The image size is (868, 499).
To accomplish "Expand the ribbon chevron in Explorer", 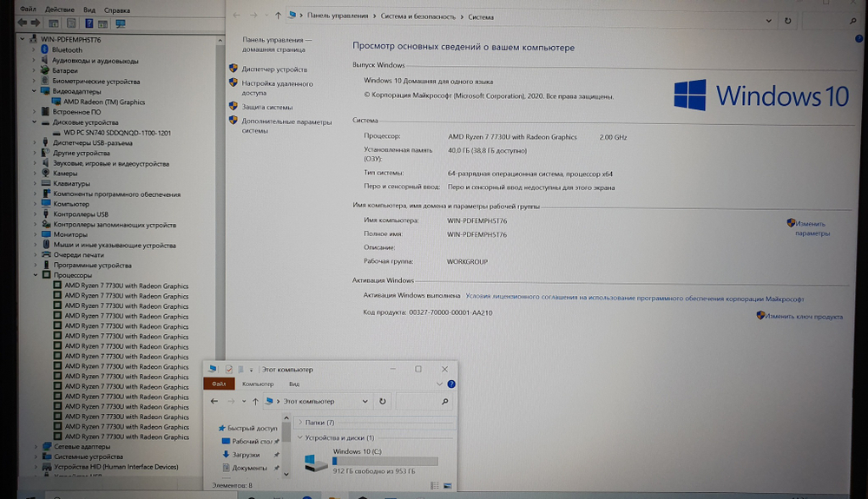I will tap(439, 384).
